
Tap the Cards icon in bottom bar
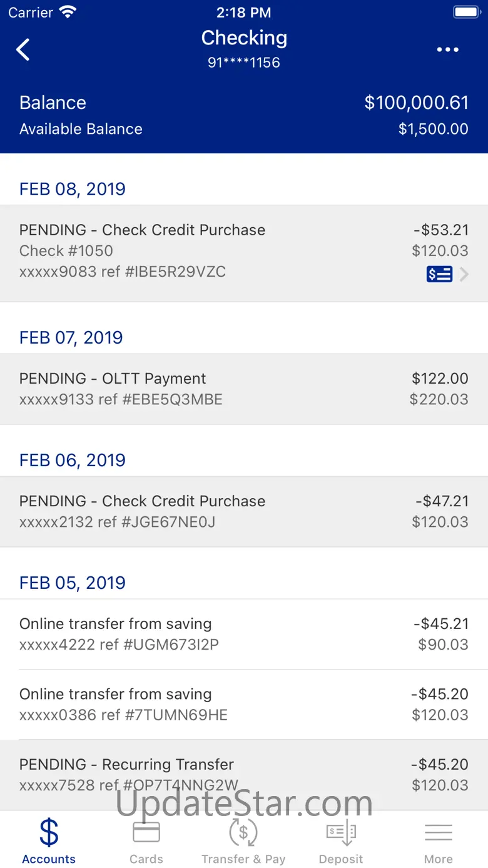click(146, 832)
